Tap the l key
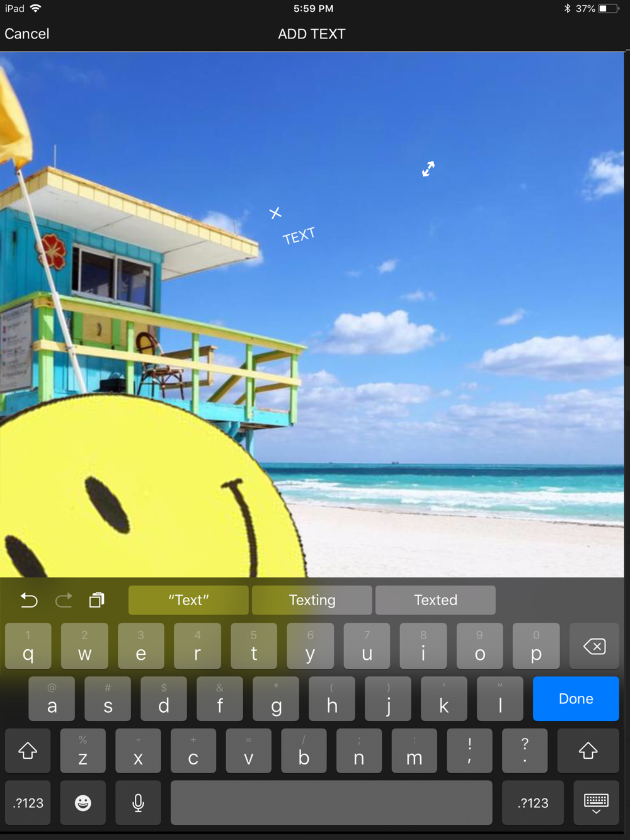Screen dimensions: 630x840 (500, 699)
